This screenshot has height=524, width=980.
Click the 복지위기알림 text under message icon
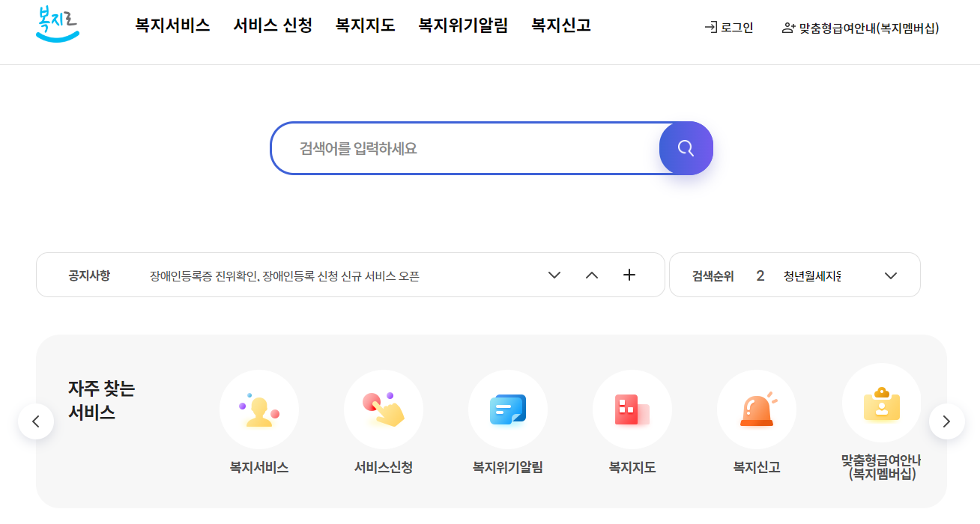[508, 468]
